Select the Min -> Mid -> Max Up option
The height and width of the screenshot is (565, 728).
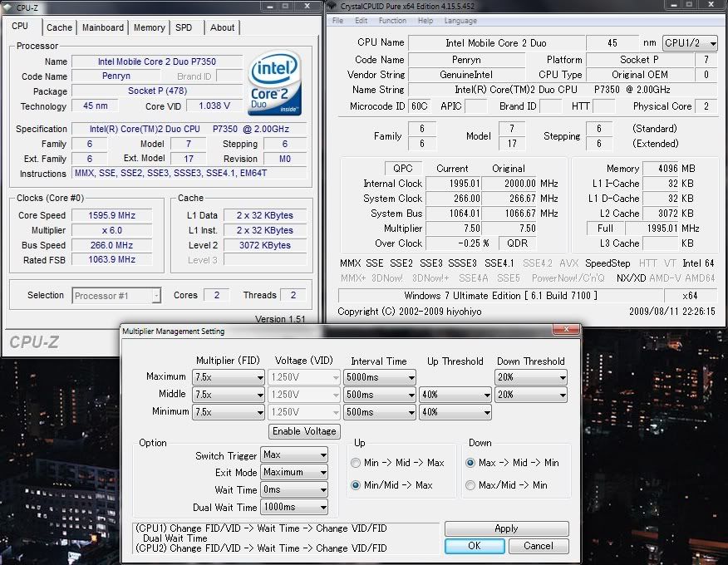[x=356, y=463]
